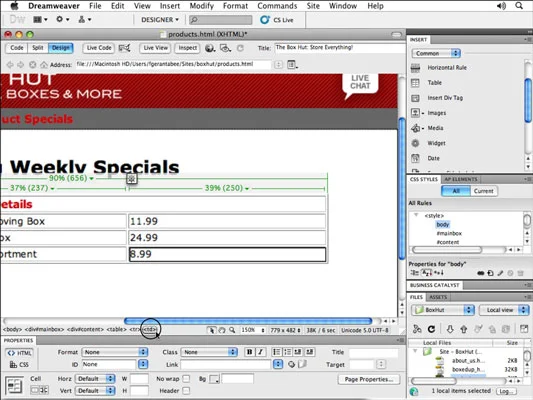Click the Media insert icon

point(415,128)
